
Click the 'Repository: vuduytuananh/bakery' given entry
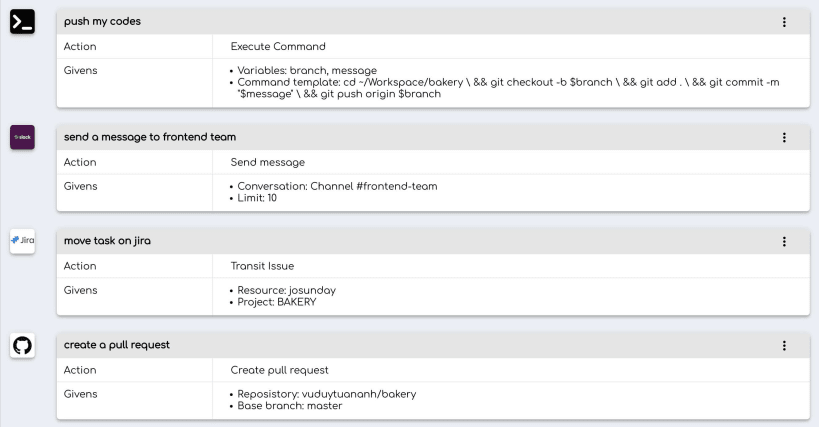[x=326, y=394]
